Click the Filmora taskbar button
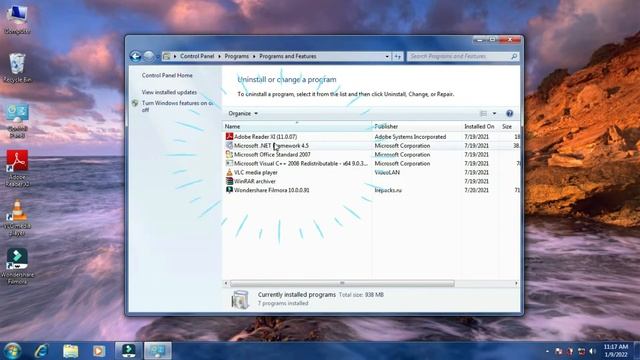Image resolution: width=640 pixels, height=360 pixels. tap(128, 351)
